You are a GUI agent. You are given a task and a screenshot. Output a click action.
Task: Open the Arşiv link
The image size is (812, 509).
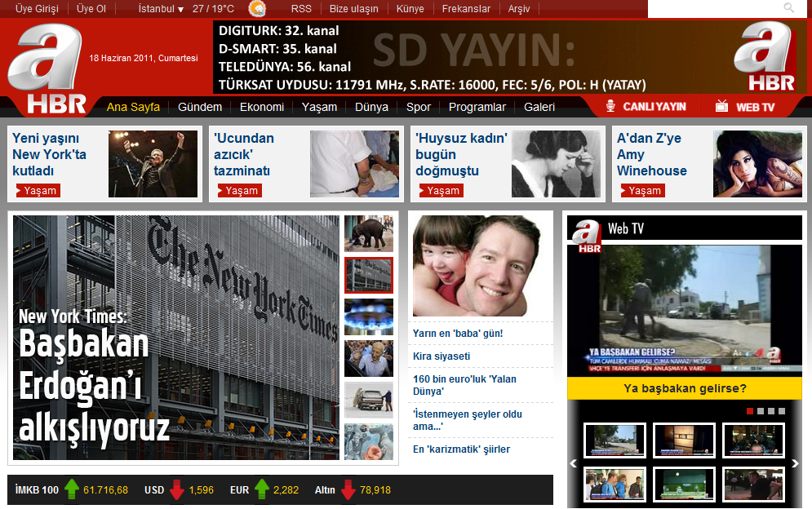pyautogui.click(x=519, y=9)
